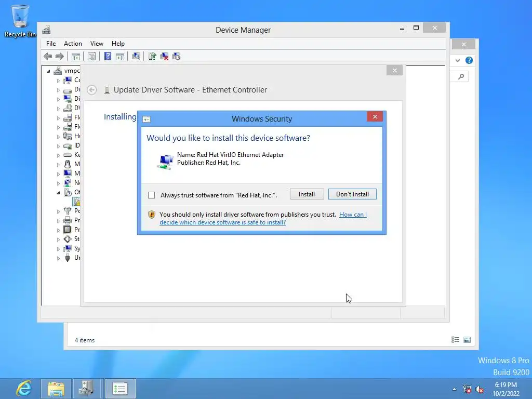Select the USB controllers plug icon in tree
Screen dimensions: 532x399
pyautogui.click(x=68, y=258)
